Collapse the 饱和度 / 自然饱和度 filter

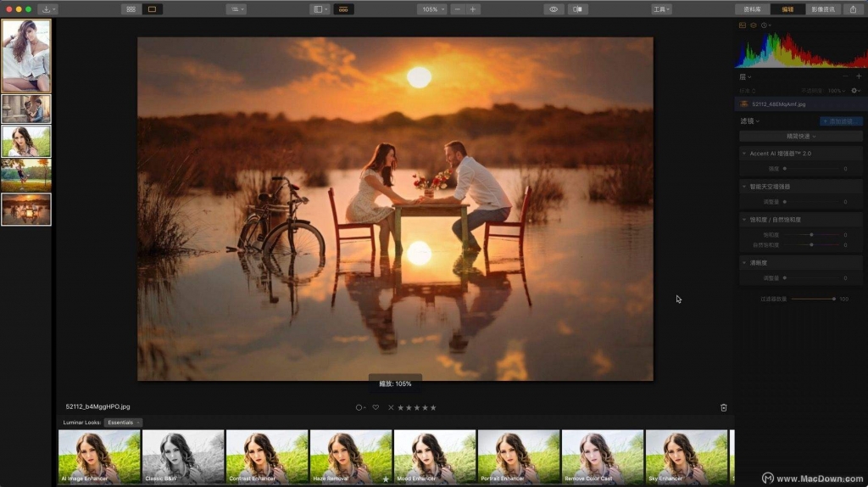click(744, 220)
